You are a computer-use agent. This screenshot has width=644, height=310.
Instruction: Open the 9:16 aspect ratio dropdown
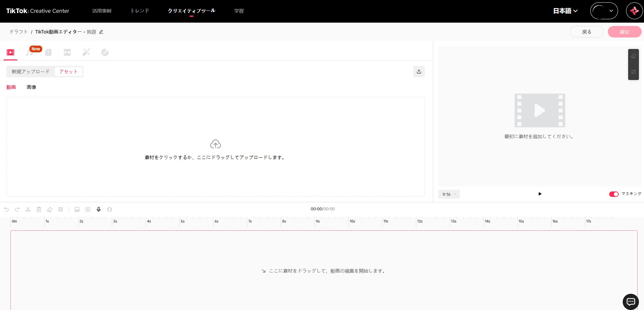(448, 194)
